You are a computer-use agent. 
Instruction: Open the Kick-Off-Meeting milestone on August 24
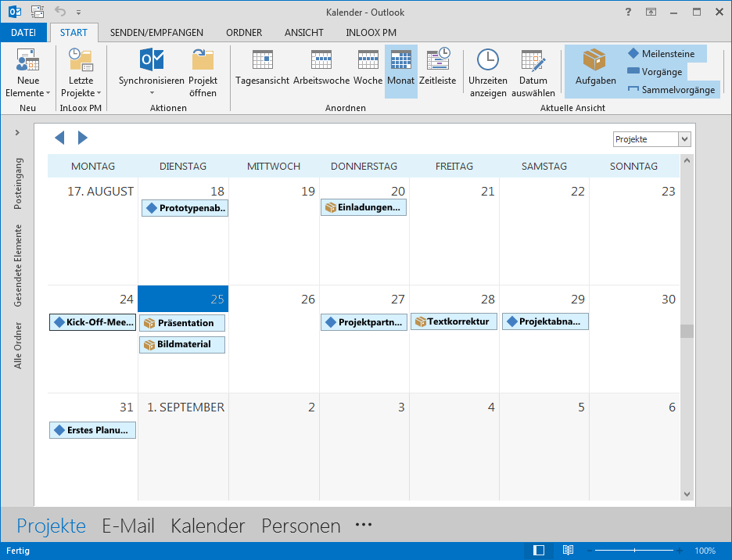pyautogui.click(x=92, y=322)
